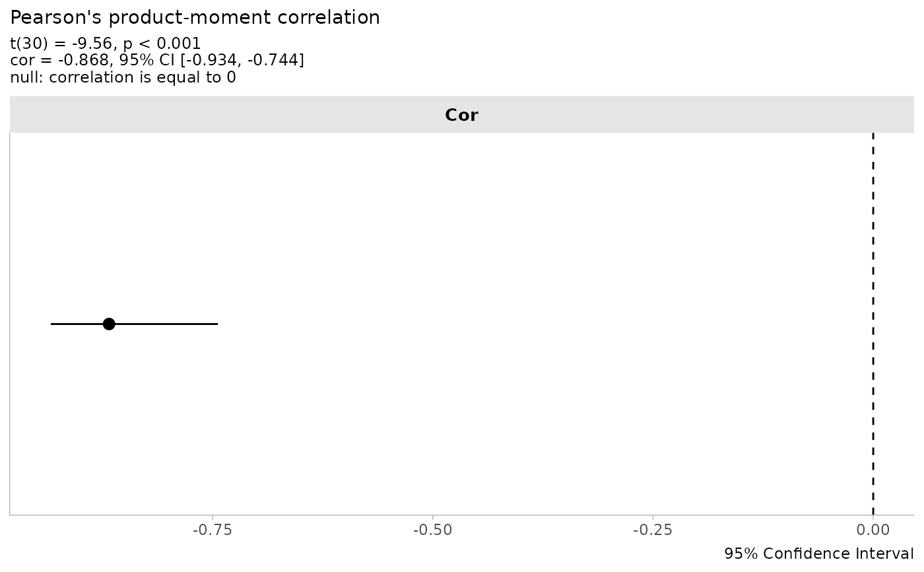Screen dimensions: 924x572
Task: Click the dashed vertical zero reference line
Action: 873,264
